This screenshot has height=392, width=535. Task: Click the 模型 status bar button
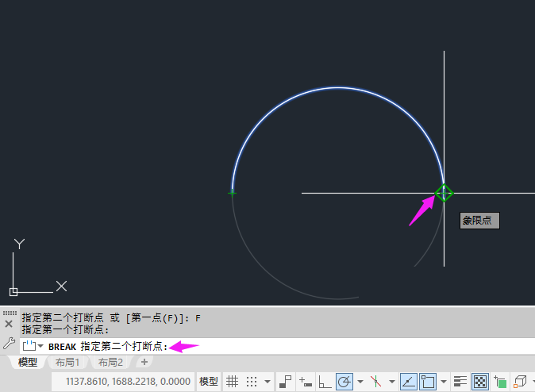coord(209,382)
